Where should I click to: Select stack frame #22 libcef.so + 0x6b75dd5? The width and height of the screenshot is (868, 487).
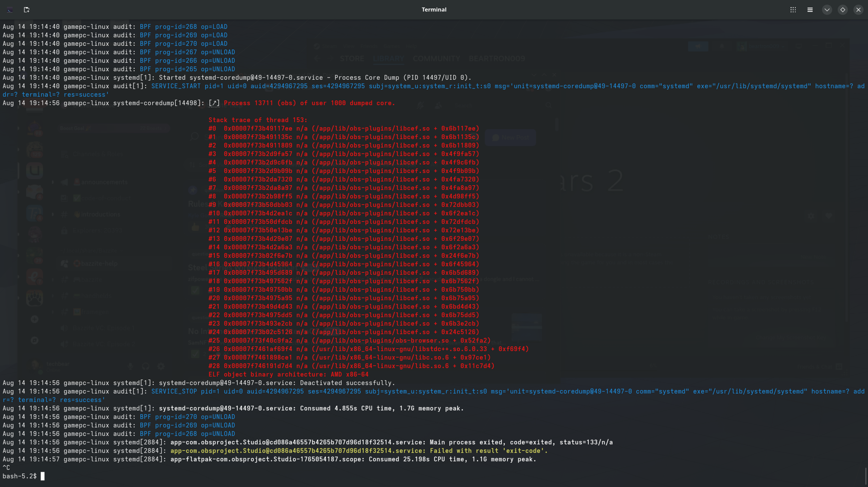pyautogui.click(x=344, y=315)
